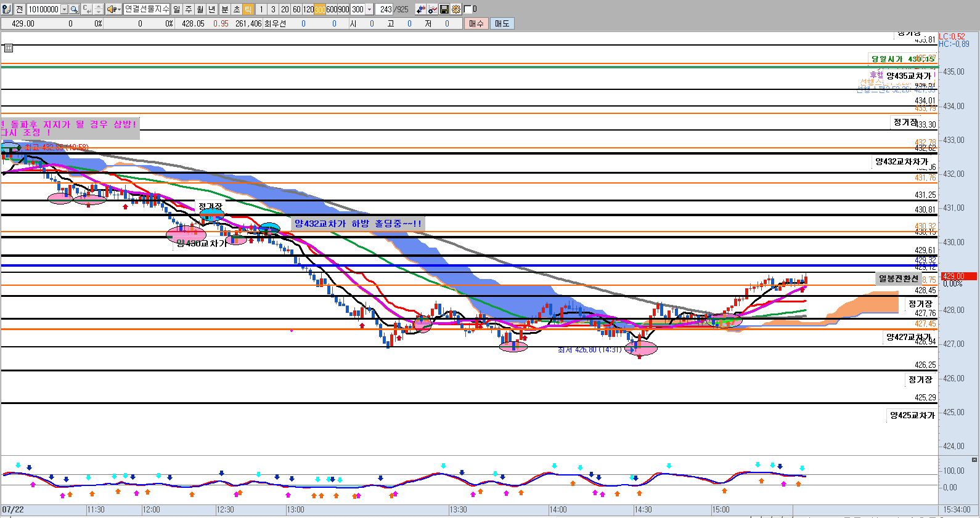
Task: Click the 15:34:00 clock label
Action: coord(957,509)
